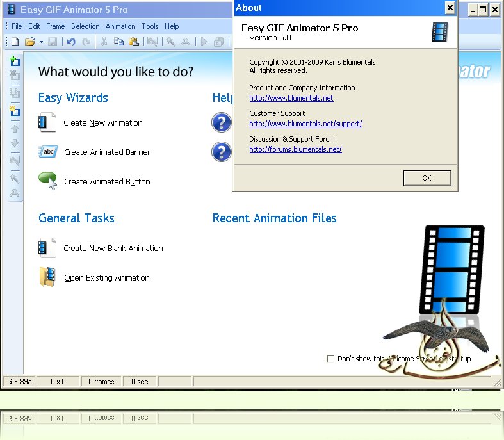Click the New file icon in toolbar

pyautogui.click(x=15, y=42)
